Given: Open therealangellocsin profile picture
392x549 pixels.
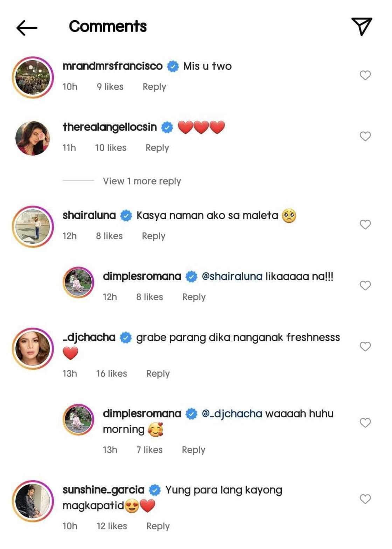Looking at the screenshot, I should point(33,138).
